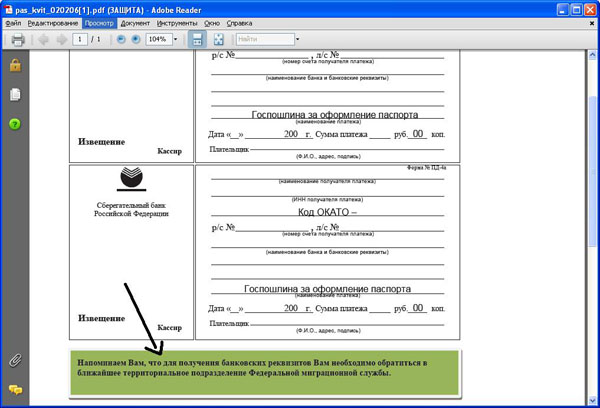This screenshot has height=408, width=600.
Task: Click the Print toolbar icon
Action: (18, 39)
